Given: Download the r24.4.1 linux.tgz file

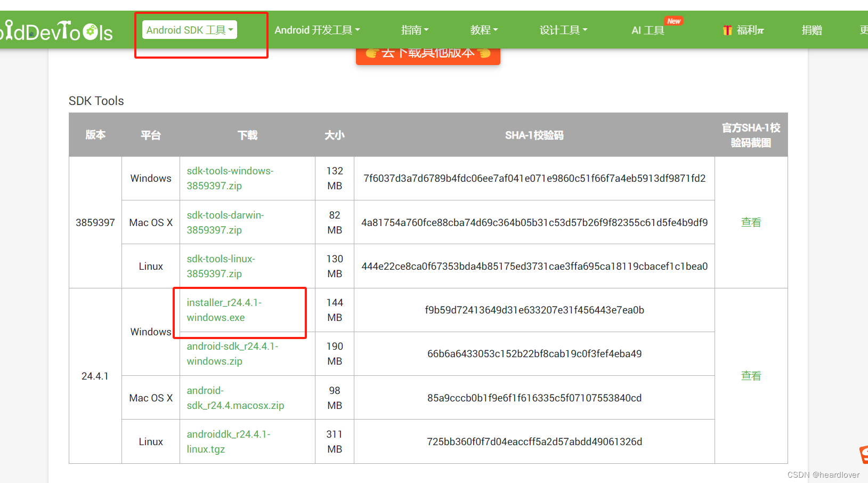Looking at the screenshot, I should click(x=228, y=441).
